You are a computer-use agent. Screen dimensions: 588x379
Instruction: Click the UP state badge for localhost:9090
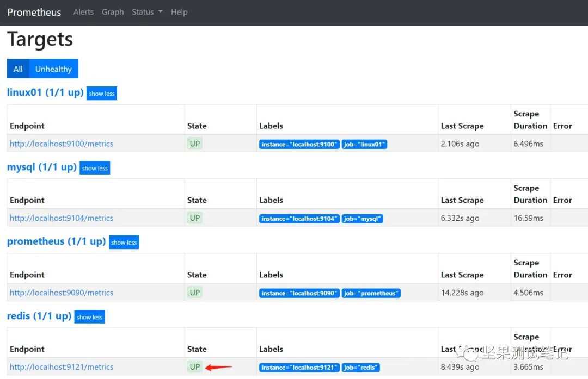195,292
